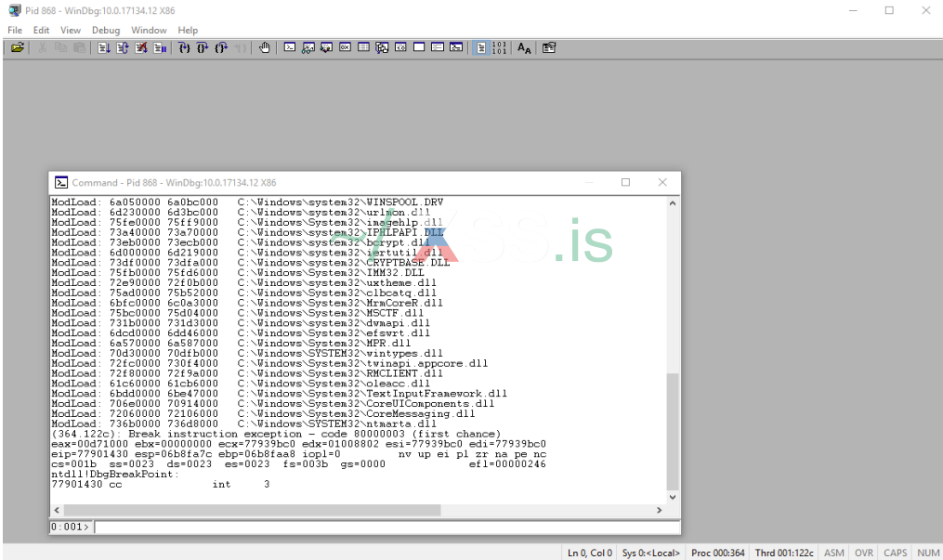Click the Command window title icon
This screenshot has width=943, height=560.
pos(60,182)
